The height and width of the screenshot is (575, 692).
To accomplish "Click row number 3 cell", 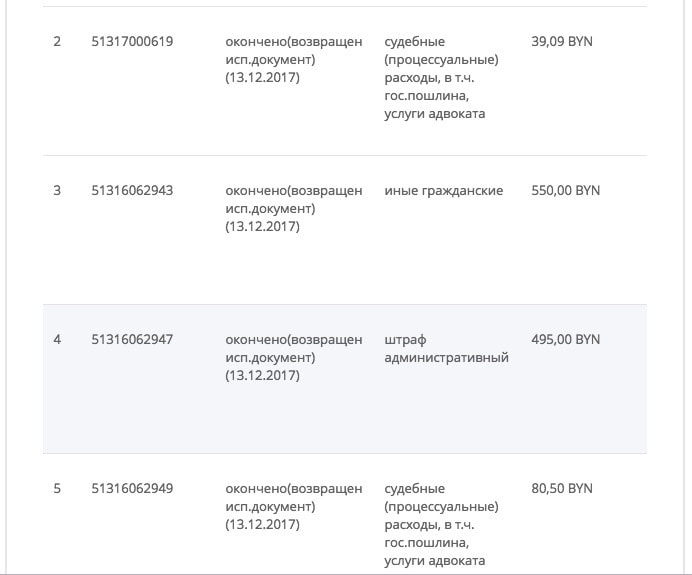I will pyautogui.click(x=57, y=190).
